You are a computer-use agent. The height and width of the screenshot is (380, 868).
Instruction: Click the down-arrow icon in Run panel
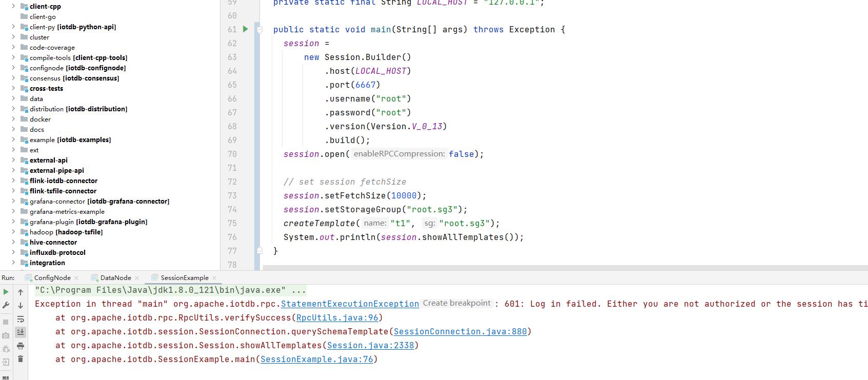click(x=21, y=305)
